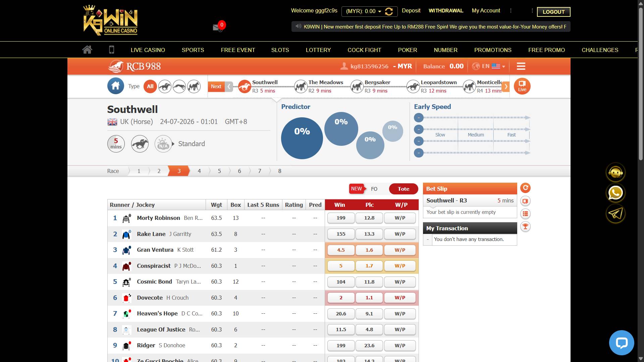The height and width of the screenshot is (362, 644).
Task: Open the live video icon beside Bet Slip
Action: pos(525,201)
